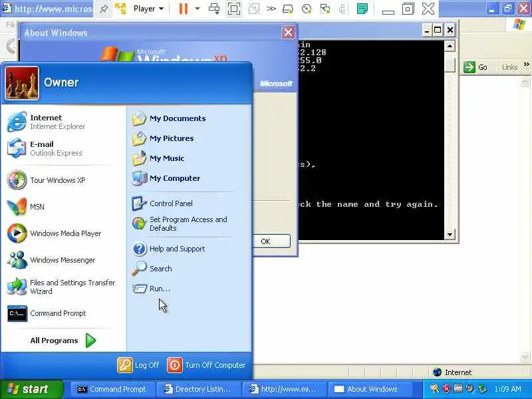Click the VMware Player library icon
The image size is (532, 399).
point(120,9)
